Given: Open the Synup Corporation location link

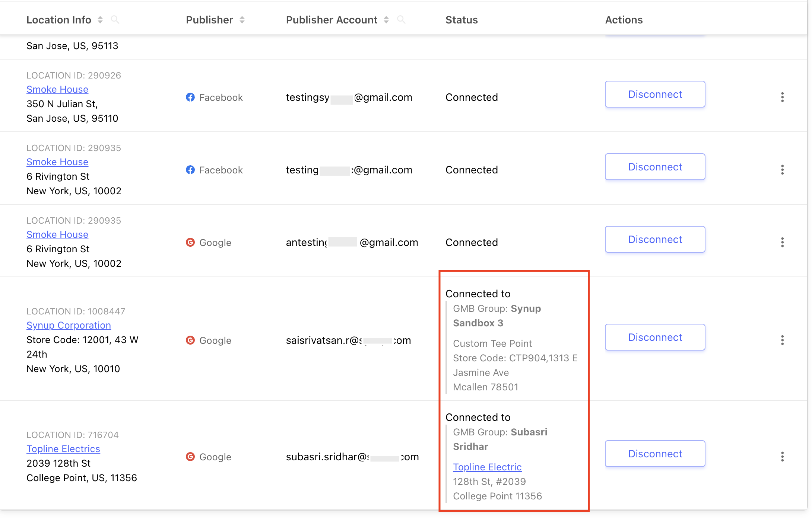Looking at the screenshot, I should pos(69,325).
